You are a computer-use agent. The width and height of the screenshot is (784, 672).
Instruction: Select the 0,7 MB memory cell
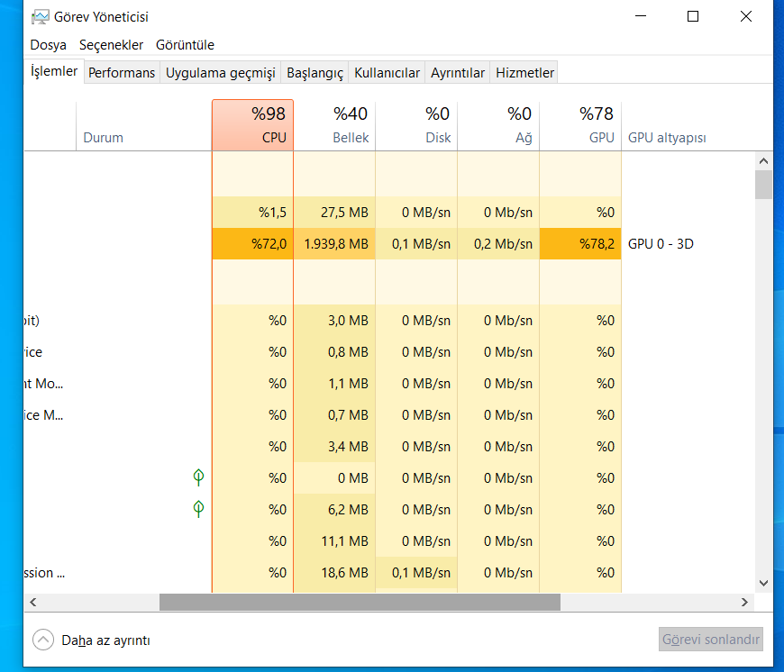pos(334,414)
